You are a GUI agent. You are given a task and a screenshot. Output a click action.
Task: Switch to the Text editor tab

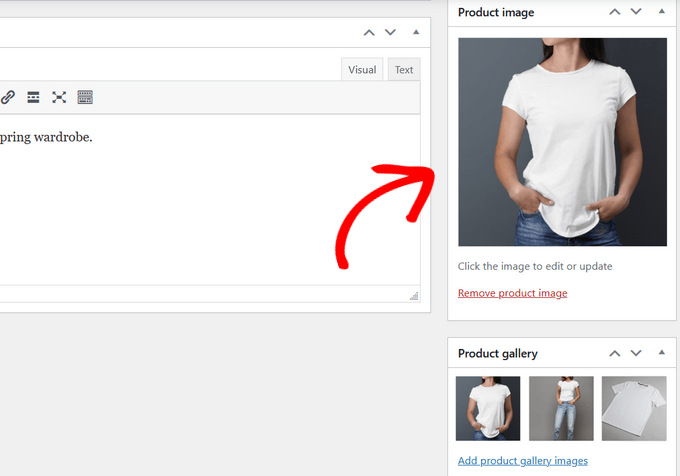click(404, 70)
